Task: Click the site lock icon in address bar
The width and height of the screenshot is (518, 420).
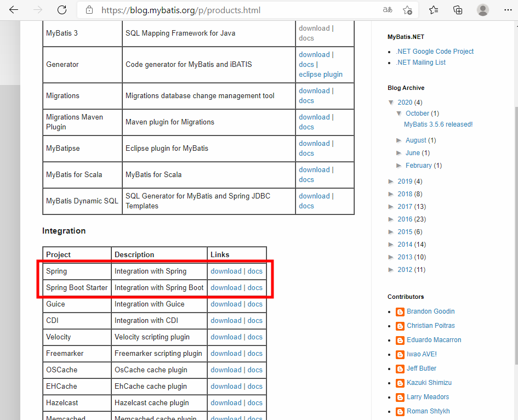Action: coord(89,10)
